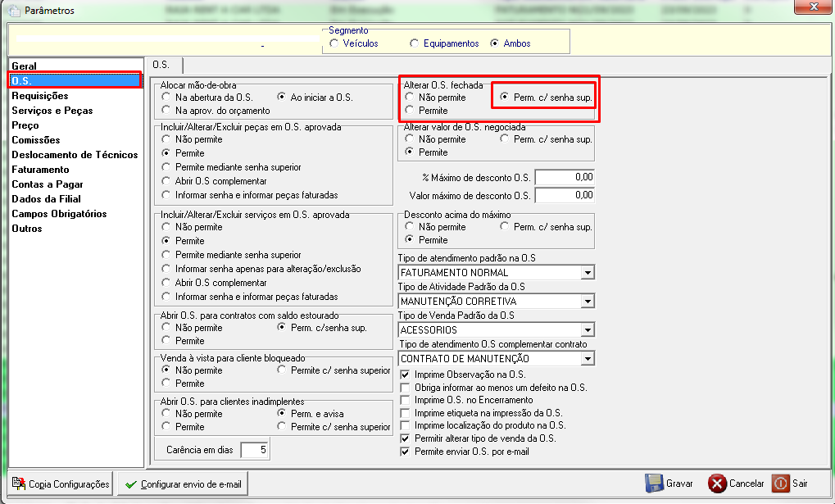Select 'Não permite' under Alterar O.S. fechada

(410, 97)
